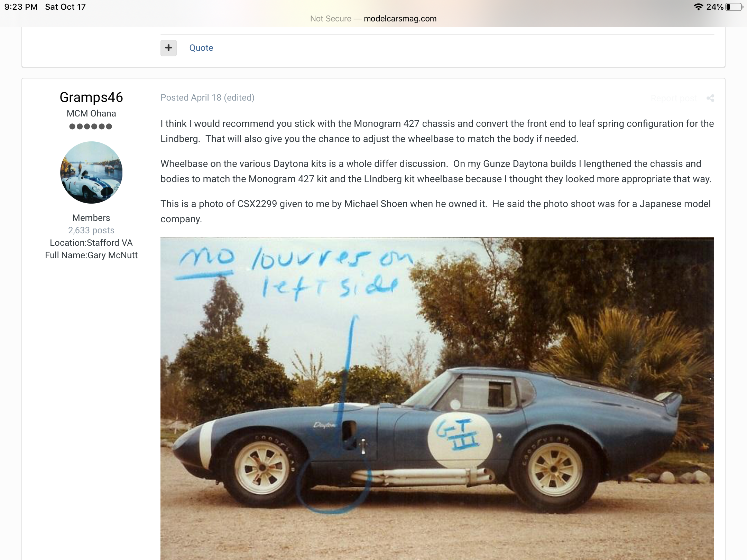Click the Quote link
This screenshot has height=560, width=747.
(x=201, y=48)
